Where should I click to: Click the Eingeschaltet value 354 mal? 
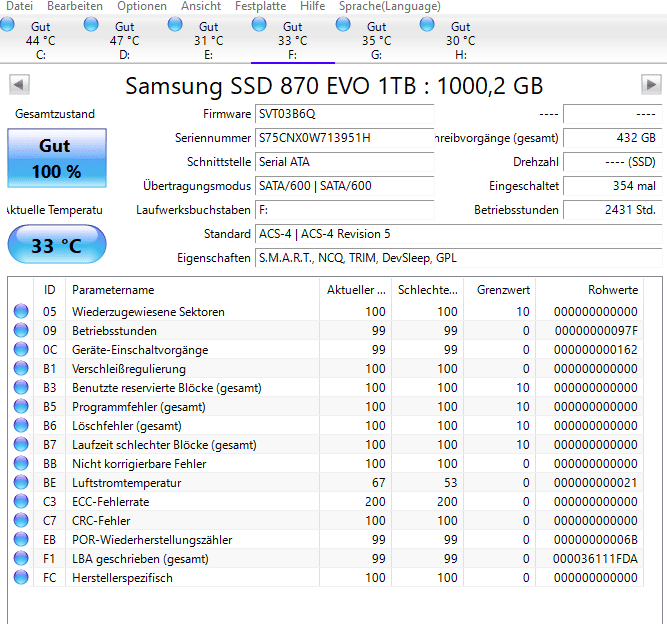613,186
